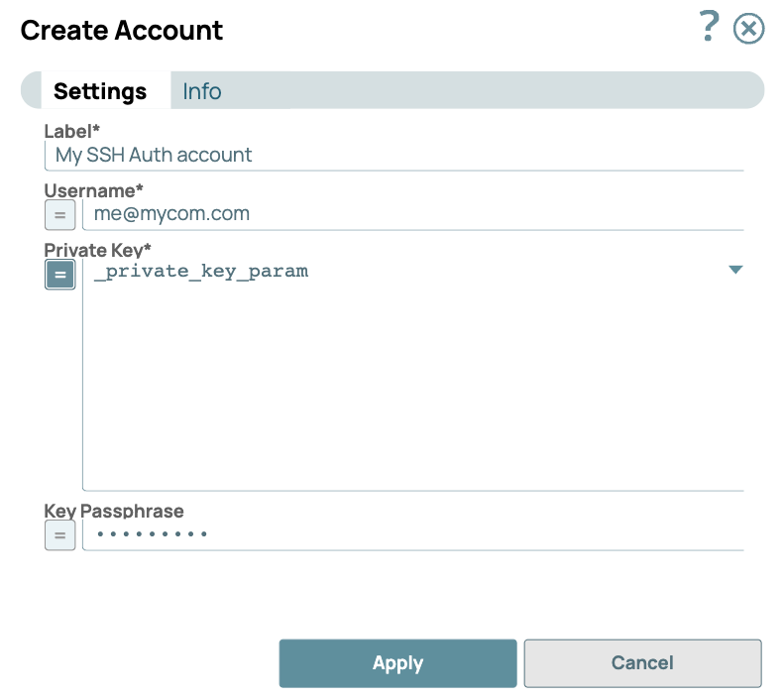
Task: Focus the masked Key Passphrase field
Action: (x=411, y=534)
